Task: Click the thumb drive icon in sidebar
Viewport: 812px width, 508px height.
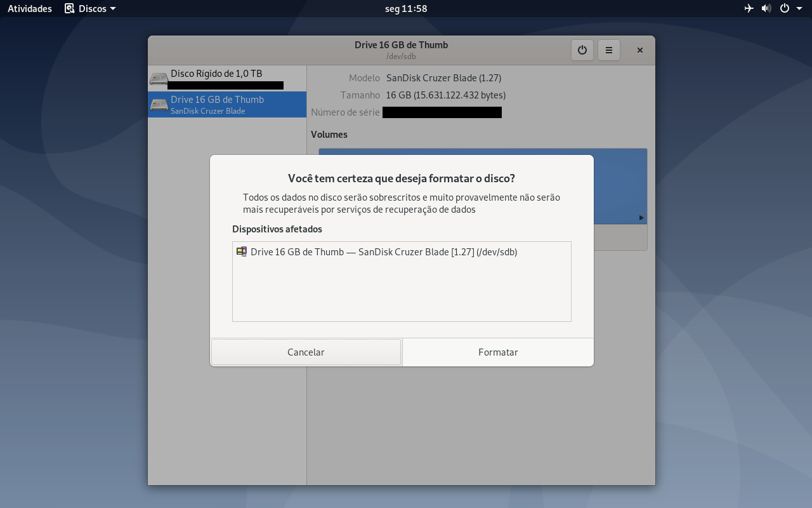Action: 159,104
